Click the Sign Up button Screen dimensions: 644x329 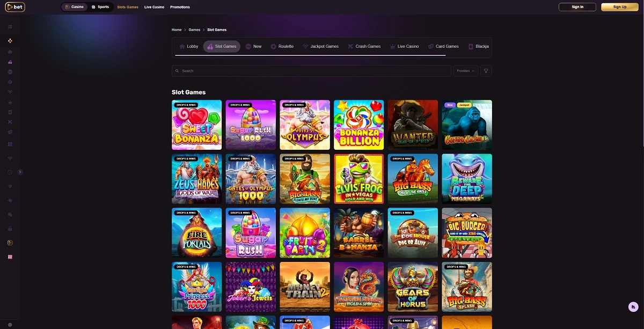point(620,7)
